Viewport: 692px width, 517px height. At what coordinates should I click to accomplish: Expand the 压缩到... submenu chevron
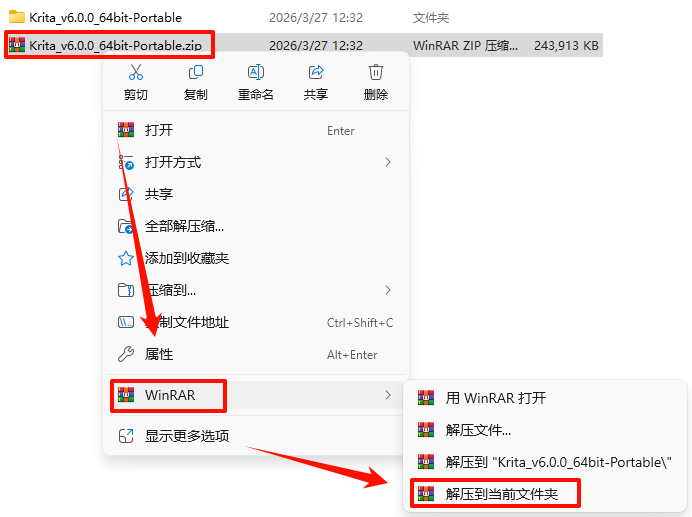[x=388, y=290]
